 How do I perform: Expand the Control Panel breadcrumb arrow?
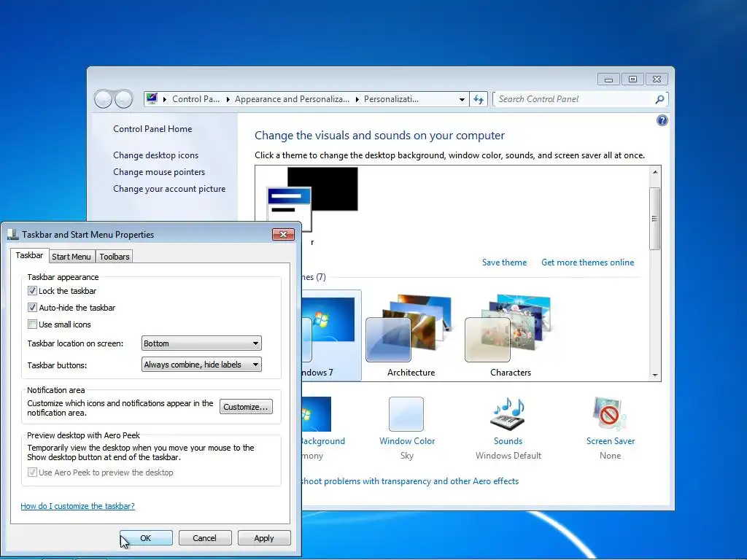pyautogui.click(x=228, y=99)
